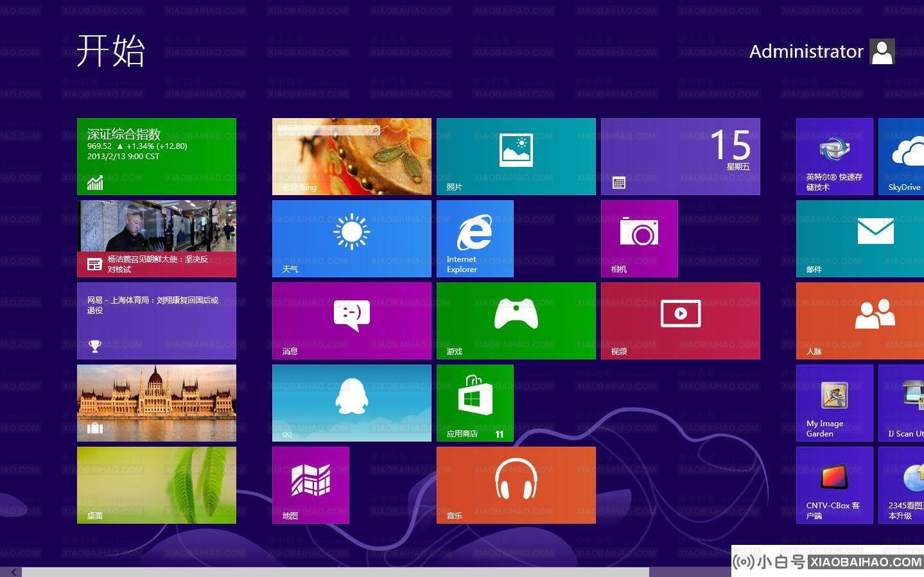The image size is (924, 577).
Task: Open the 视频 video tile
Action: pos(681,321)
